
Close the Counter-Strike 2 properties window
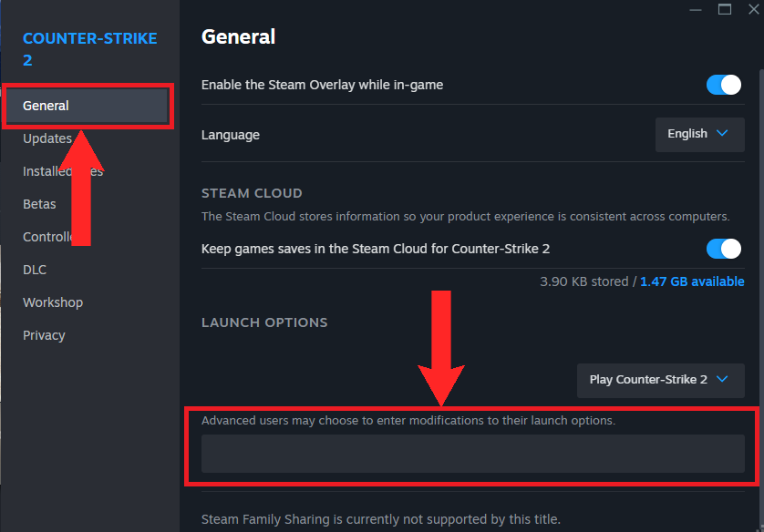point(753,9)
